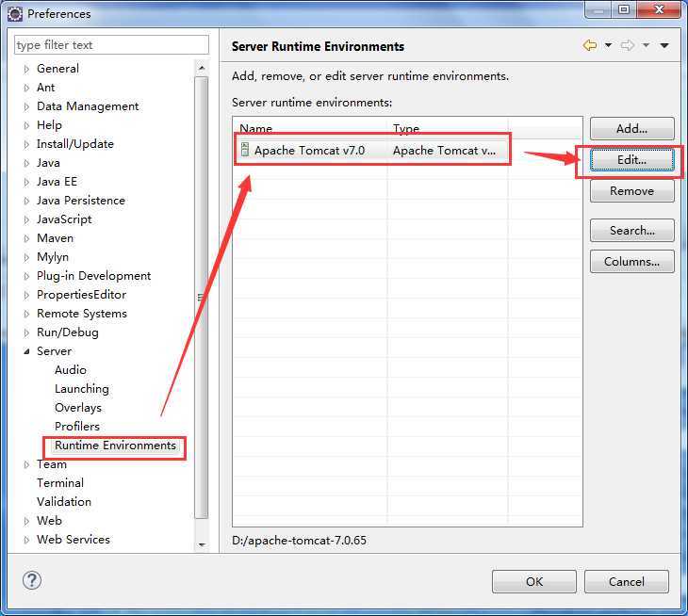Expand the JavaScript tree node
The width and height of the screenshot is (688, 616).
[x=26, y=220]
